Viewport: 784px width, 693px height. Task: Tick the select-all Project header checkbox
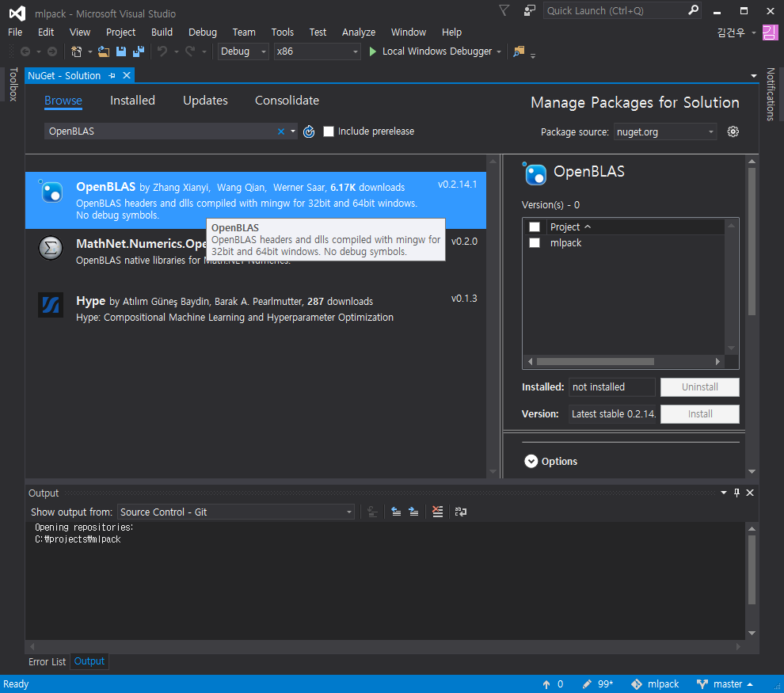[x=535, y=227]
